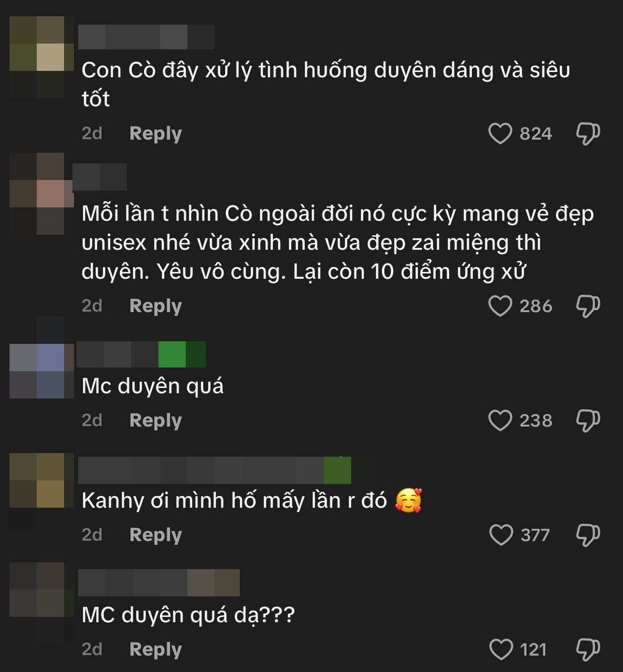
Task: Open username above 'MC duyên quá dạ???' comment
Action: pos(159,582)
